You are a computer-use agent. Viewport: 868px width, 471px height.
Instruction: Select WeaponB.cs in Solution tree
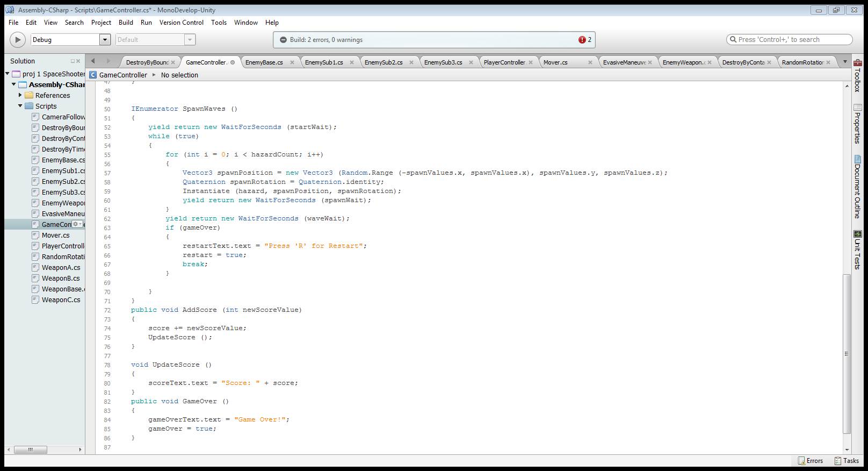61,278
